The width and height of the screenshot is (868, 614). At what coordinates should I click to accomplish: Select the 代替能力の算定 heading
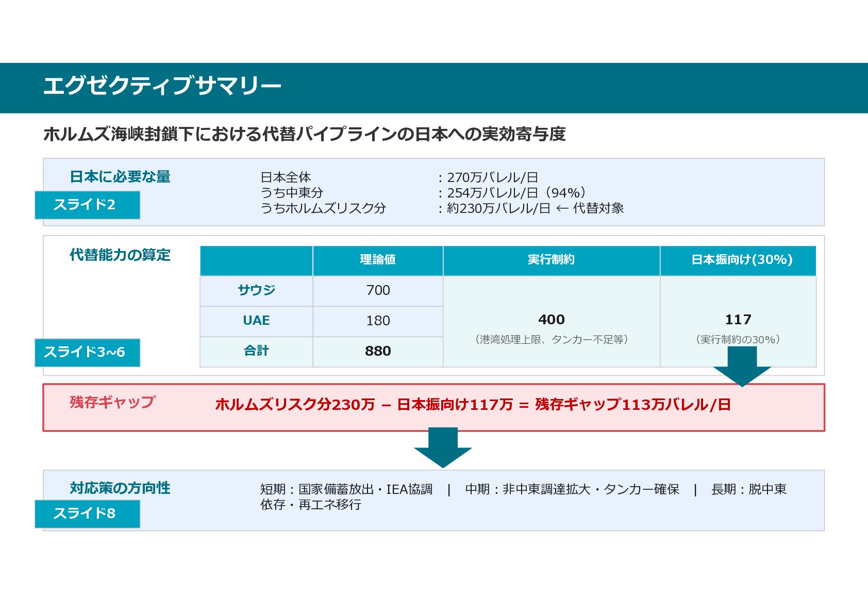120,255
